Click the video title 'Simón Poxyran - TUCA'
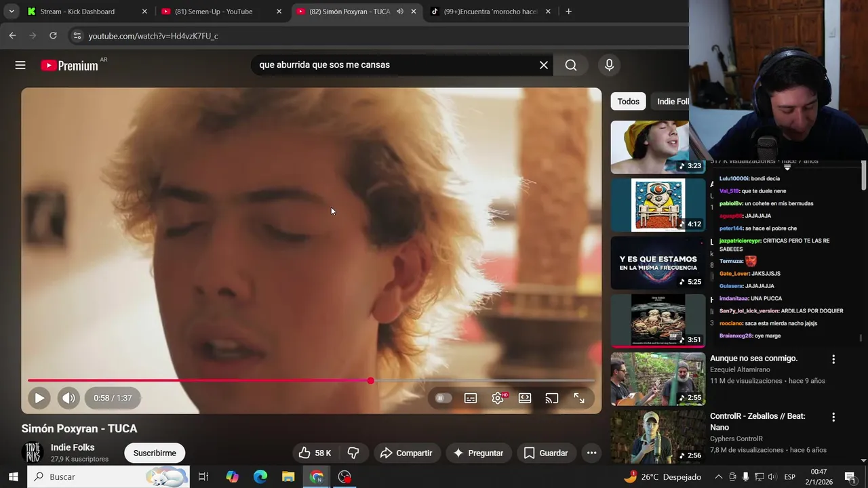 point(79,428)
